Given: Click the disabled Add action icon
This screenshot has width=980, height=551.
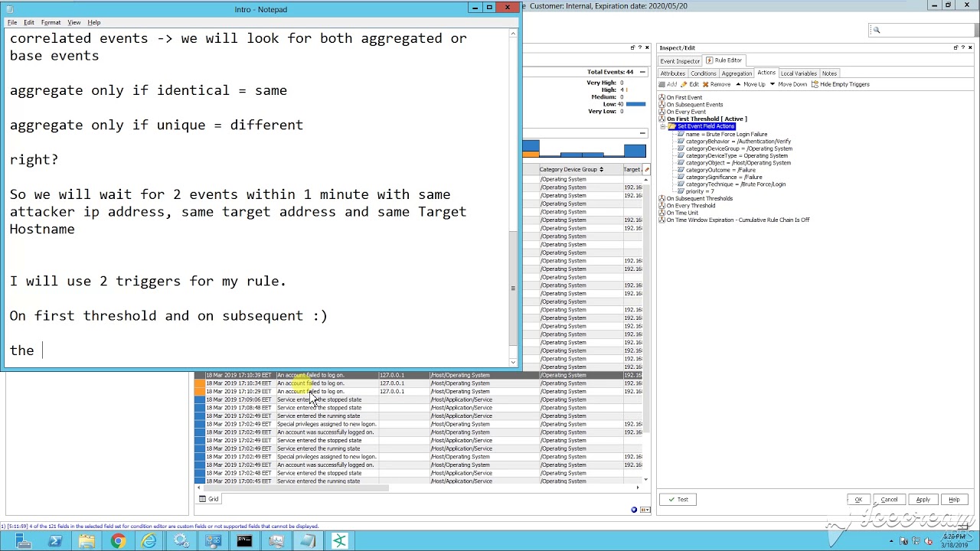Looking at the screenshot, I should coord(663,84).
